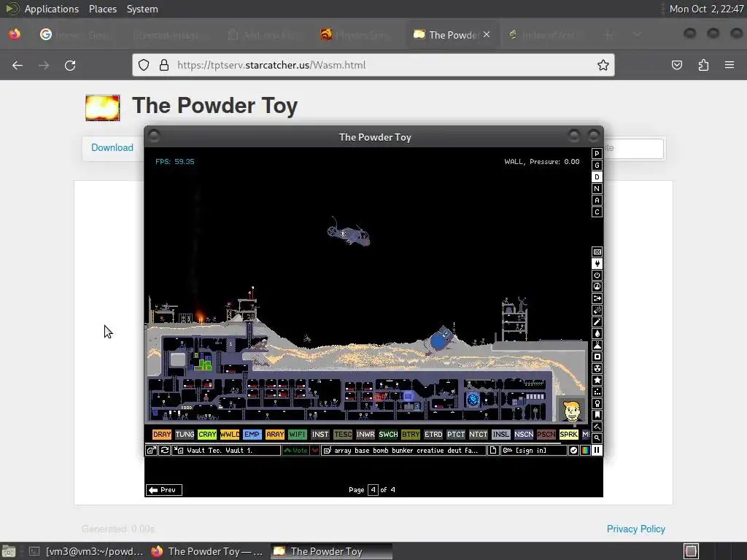
Task: Open the Applications menu
Action: (52, 9)
